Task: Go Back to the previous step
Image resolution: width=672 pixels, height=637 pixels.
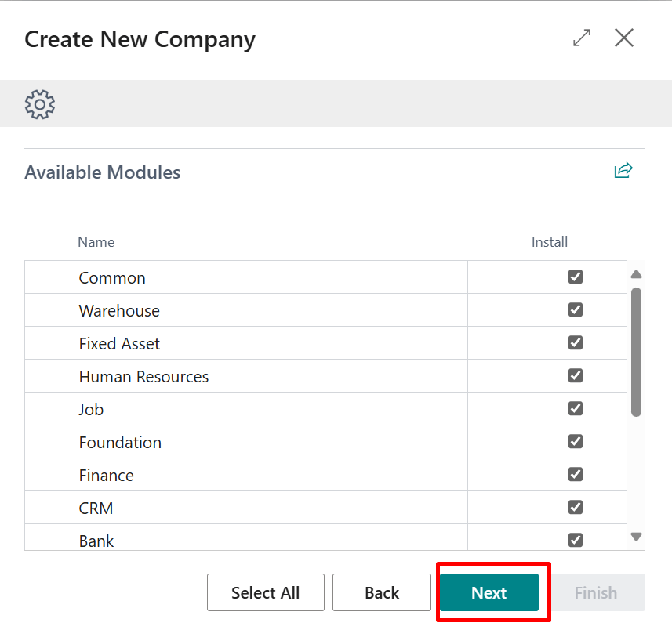Action: (x=382, y=592)
